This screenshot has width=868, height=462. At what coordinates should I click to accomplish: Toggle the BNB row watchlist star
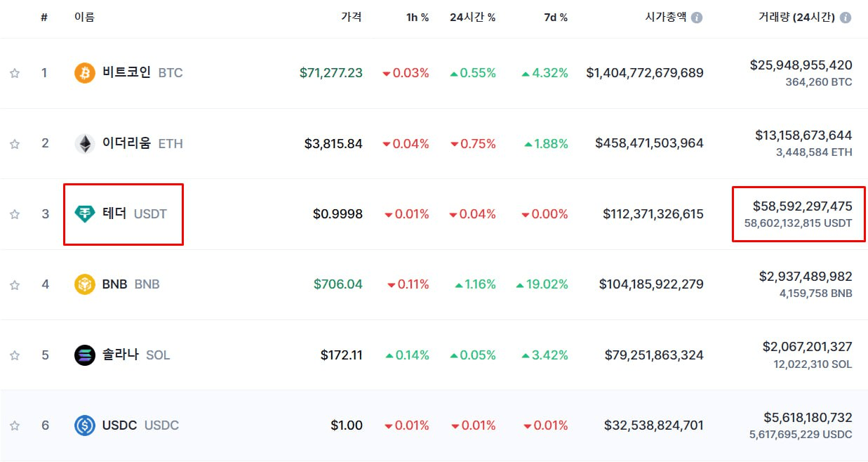[15, 284]
